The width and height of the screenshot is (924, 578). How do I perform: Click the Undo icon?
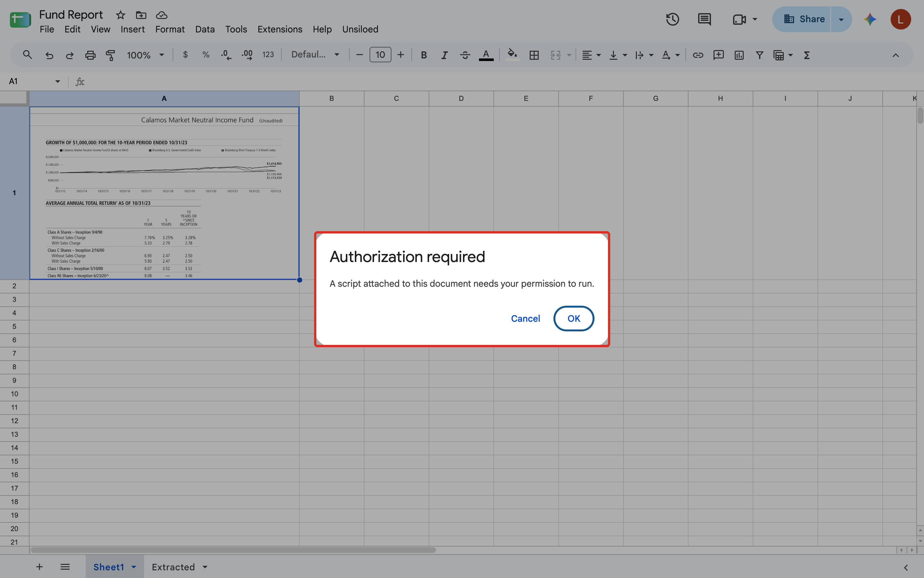coord(49,55)
